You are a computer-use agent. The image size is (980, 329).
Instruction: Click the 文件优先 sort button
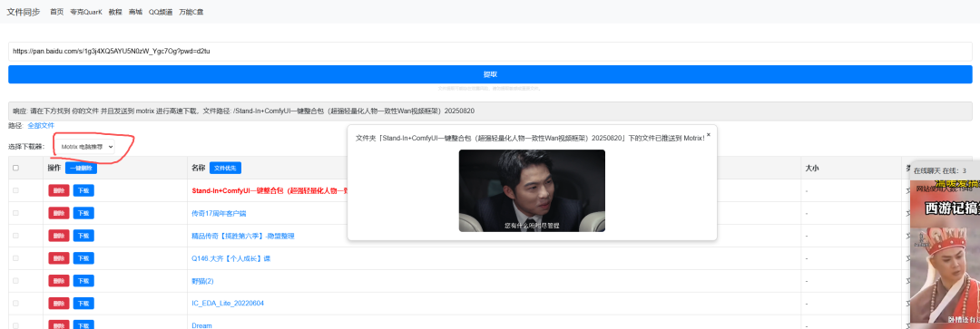click(225, 168)
